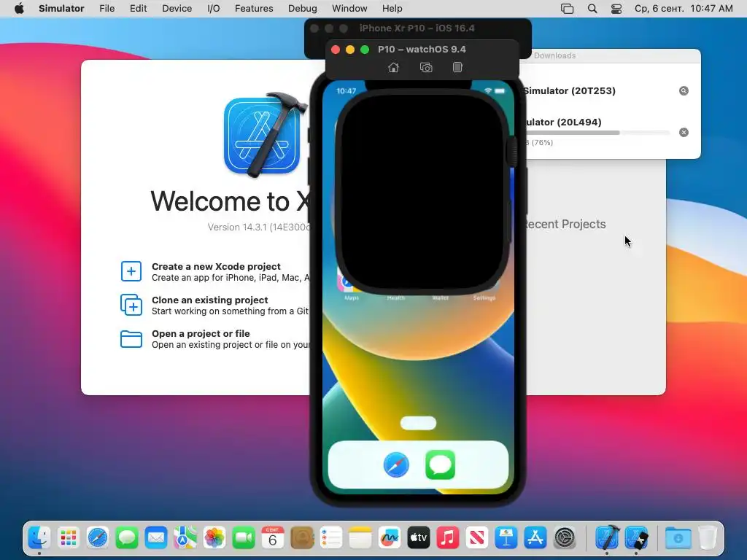The height and width of the screenshot is (560, 747).
Task: Open App Store from the Dock
Action: point(535,538)
